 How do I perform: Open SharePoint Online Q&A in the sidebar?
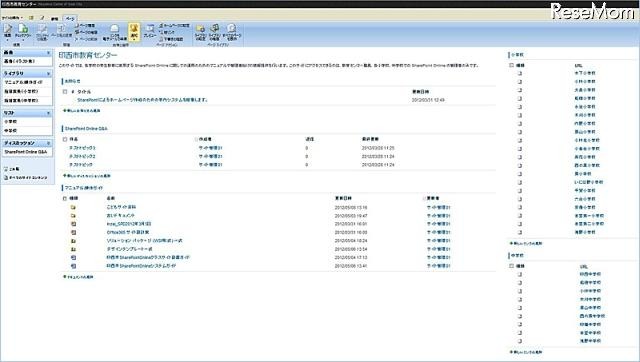(x=26, y=152)
